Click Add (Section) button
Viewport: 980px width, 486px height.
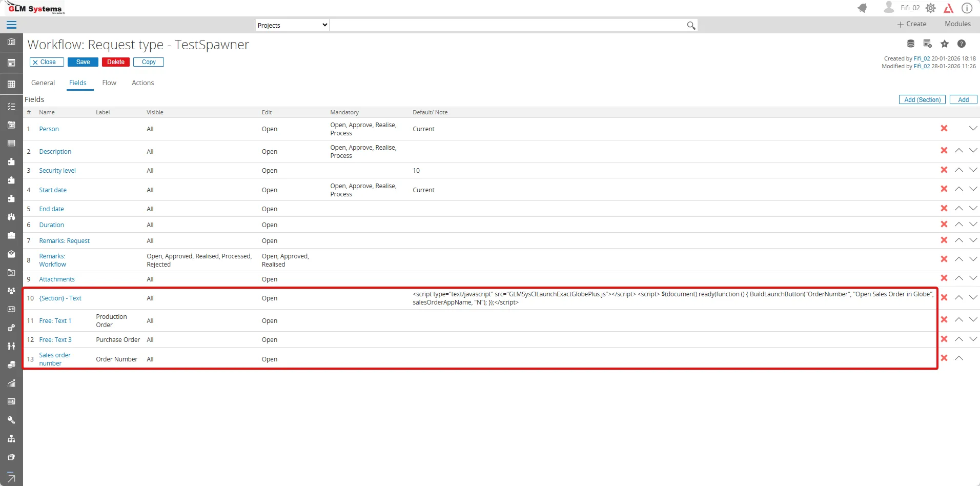[x=922, y=100]
